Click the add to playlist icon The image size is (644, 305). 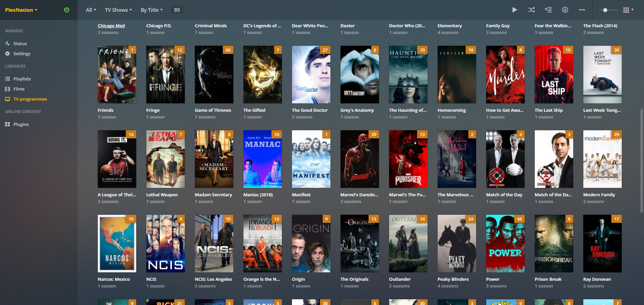tap(548, 10)
